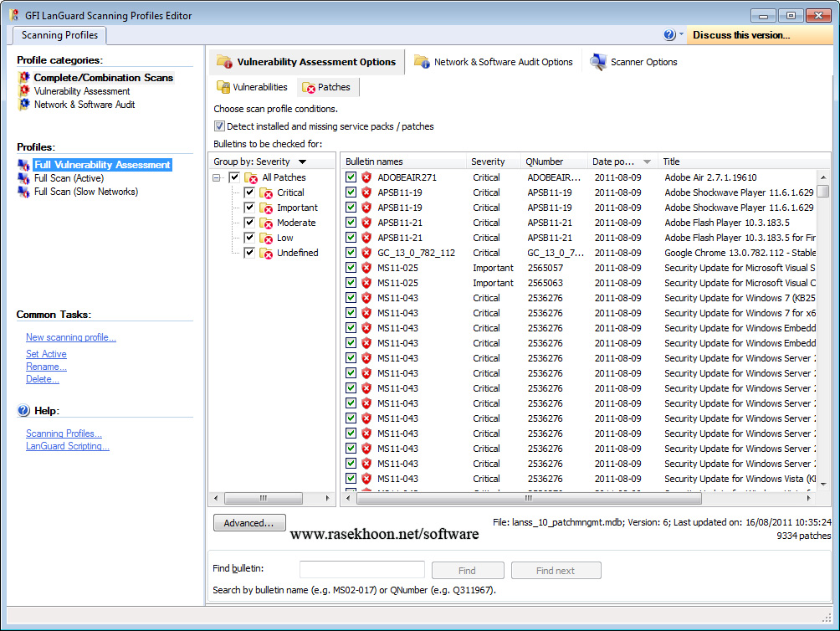The width and height of the screenshot is (840, 631).
Task: Click the Vulnerability Assessment Options folder icon
Action: click(x=224, y=62)
